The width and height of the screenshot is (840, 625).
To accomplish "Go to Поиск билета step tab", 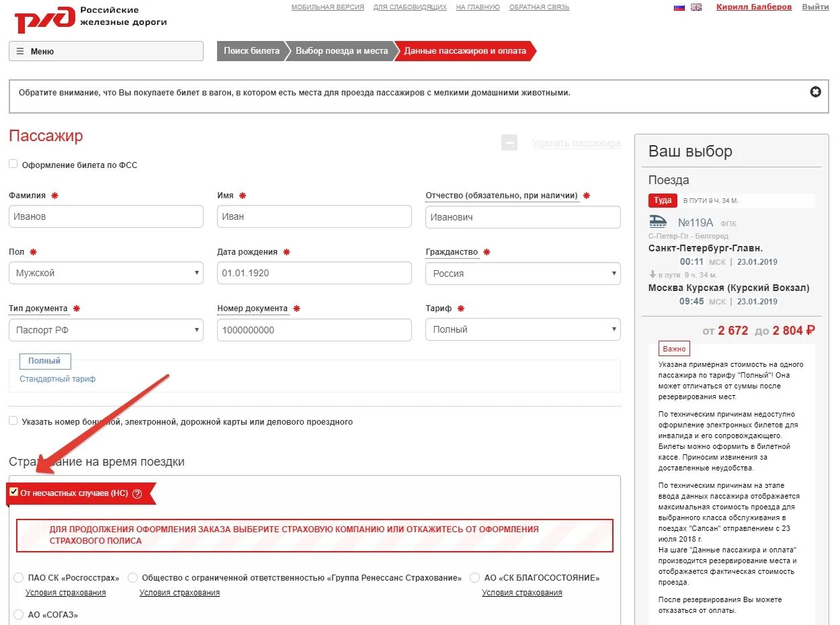I will [x=251, y=51].
